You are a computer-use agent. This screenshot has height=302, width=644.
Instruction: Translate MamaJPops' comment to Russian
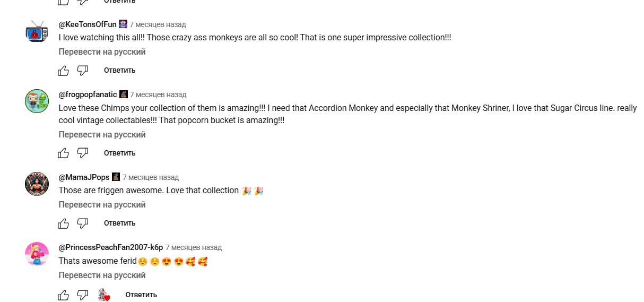coord(102,205)
